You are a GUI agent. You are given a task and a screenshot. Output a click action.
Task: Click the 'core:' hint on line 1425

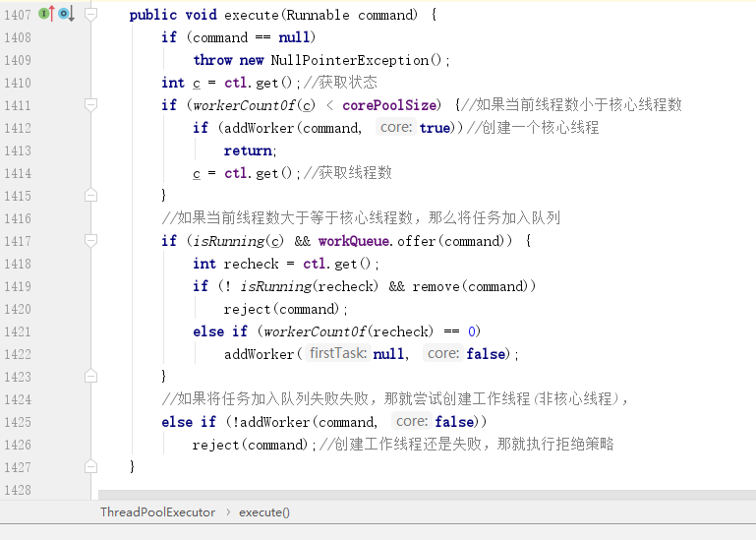pyautogui.click(x=412, y=421)
